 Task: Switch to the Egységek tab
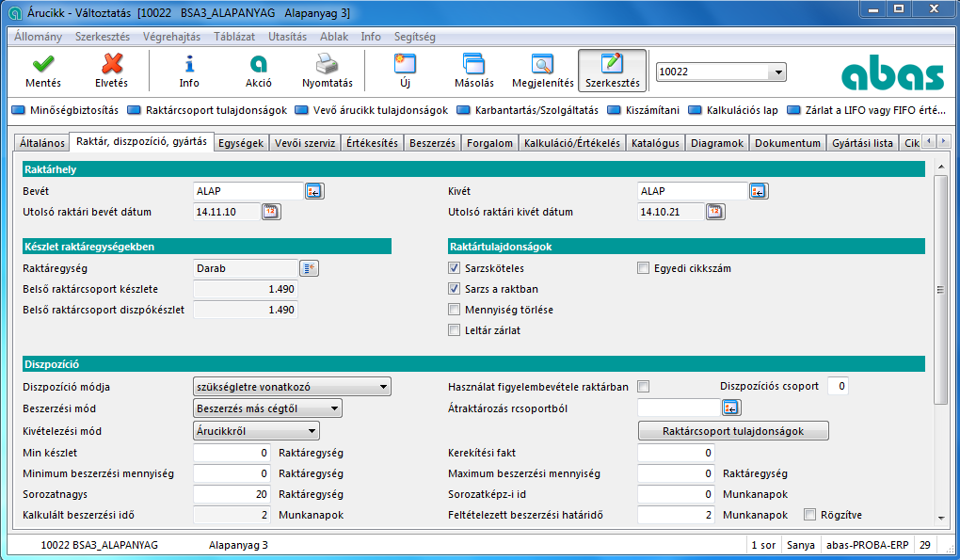(x=241, y=143)
